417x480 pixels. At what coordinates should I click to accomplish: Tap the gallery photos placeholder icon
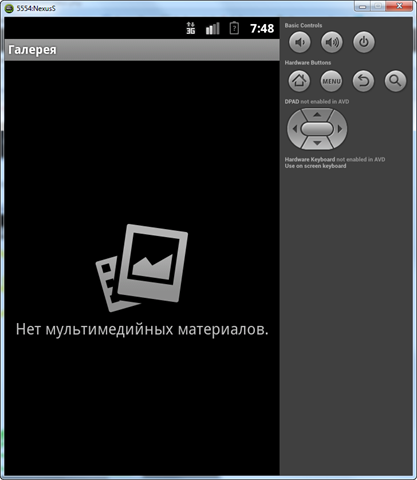[142, 268]
